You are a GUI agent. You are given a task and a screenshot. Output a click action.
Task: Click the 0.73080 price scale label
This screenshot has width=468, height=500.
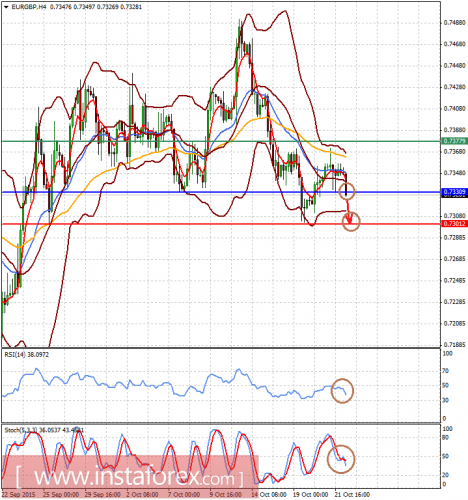tap(455, 216)
